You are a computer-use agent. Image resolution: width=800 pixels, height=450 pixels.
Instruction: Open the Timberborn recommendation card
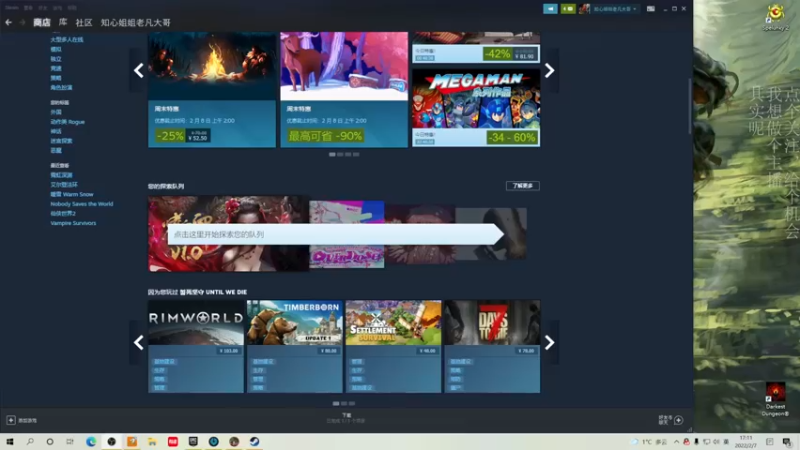point(294,346)
